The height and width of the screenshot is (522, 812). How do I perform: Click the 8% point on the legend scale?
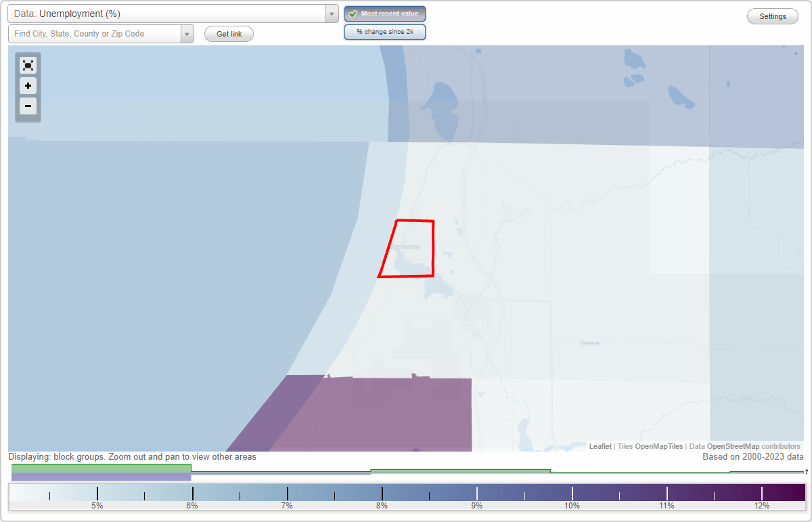(382, 496)
